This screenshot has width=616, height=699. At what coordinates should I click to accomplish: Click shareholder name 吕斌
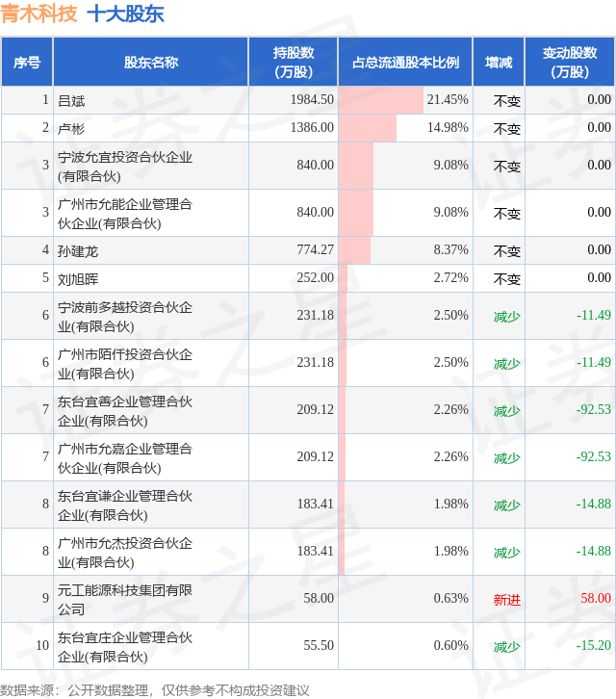coord(71,101)
